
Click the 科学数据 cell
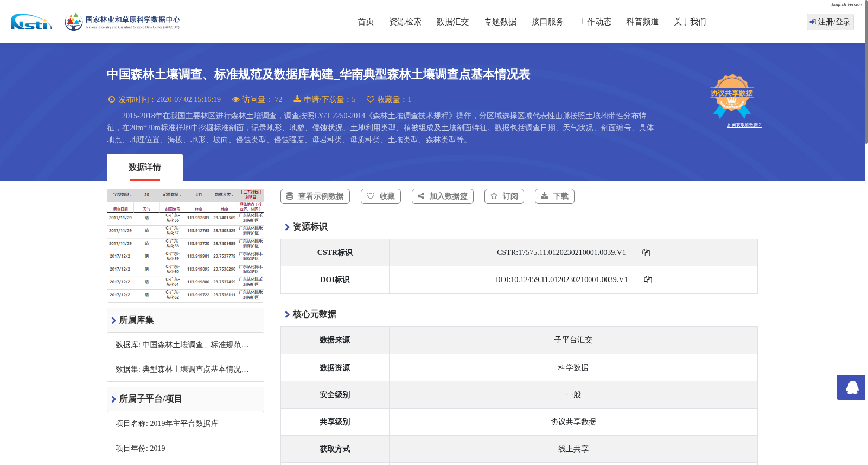[573, 368]
